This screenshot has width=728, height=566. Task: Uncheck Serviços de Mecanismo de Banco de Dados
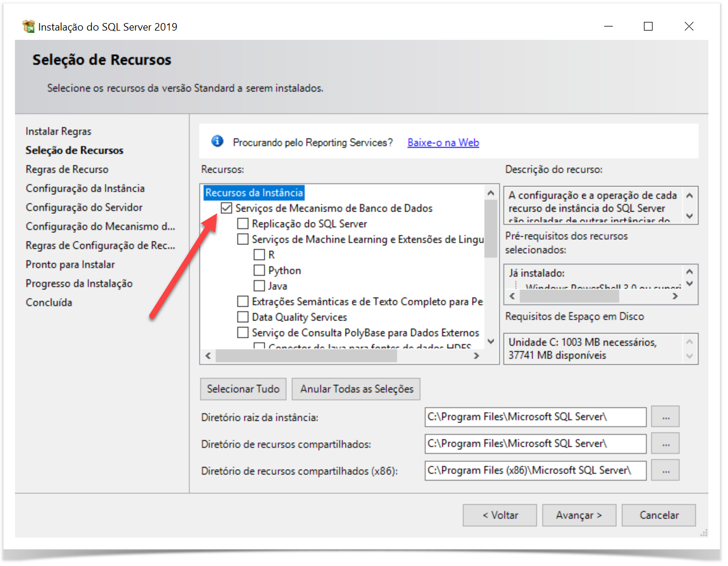tap(227, 208)
